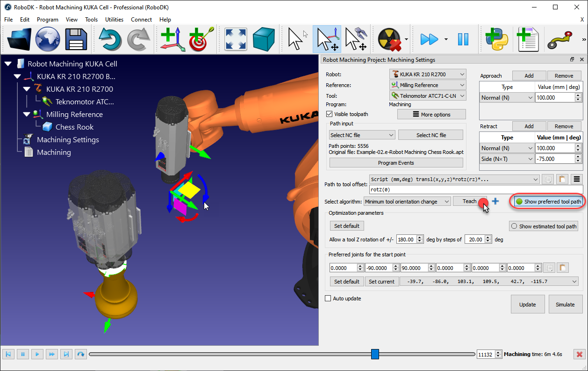Open the Program menu
The height and width of the screenshot is (371, 588).
coord(47,20)
